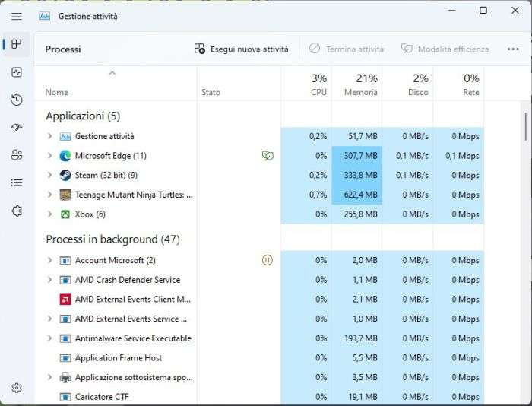Select the 0,7% CPU cell
Image resolution: width=532 pixels, height=406 pixels.
tap(306, 195)
